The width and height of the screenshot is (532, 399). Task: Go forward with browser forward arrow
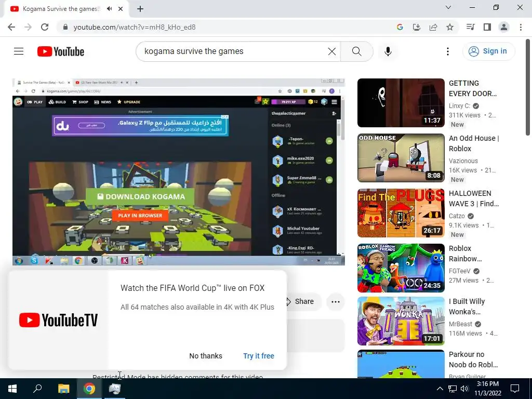pyautogui.click(x=28, y=27)
